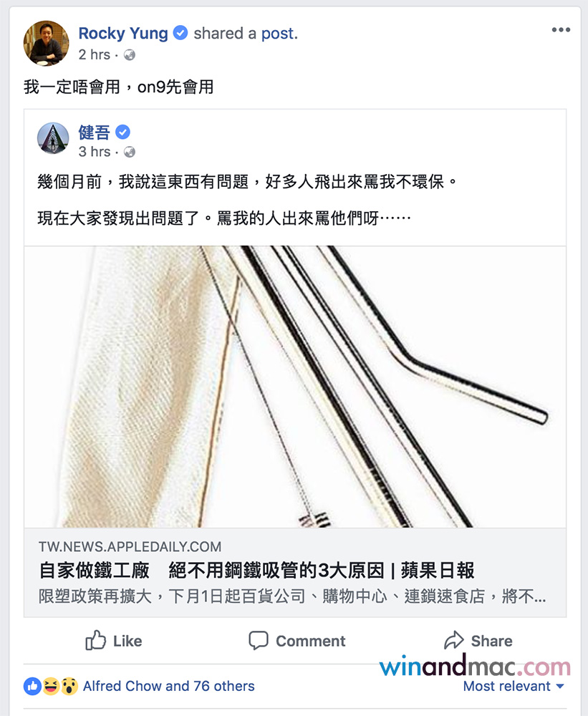
Task: Like the post with thumbs-up button
Action: coord(114,641)
